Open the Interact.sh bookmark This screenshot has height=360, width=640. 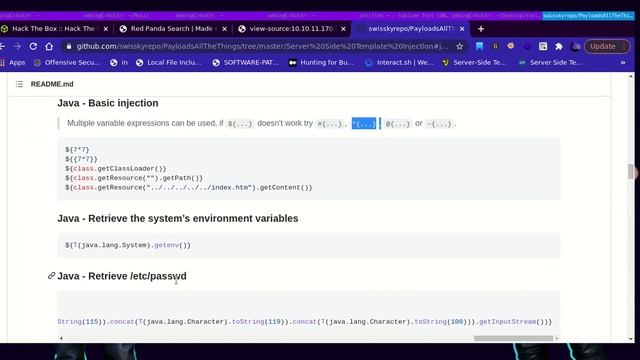tap(399, 62)
